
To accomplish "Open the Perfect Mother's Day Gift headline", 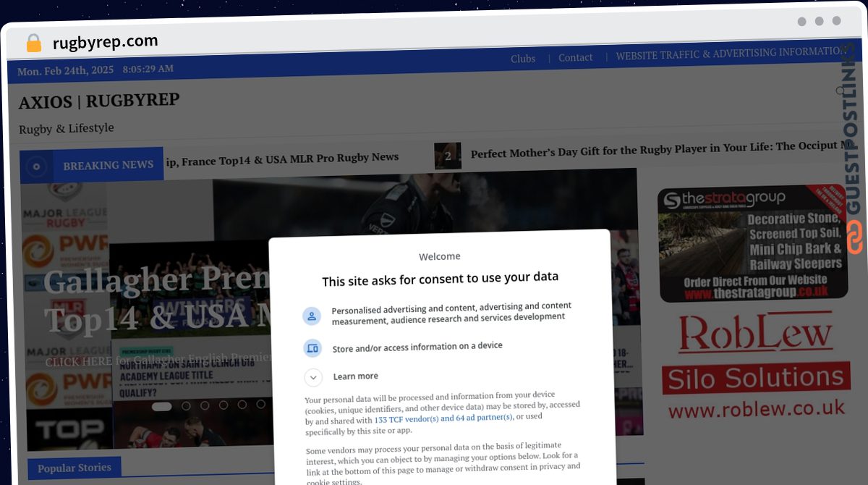I will pos(662,149).
